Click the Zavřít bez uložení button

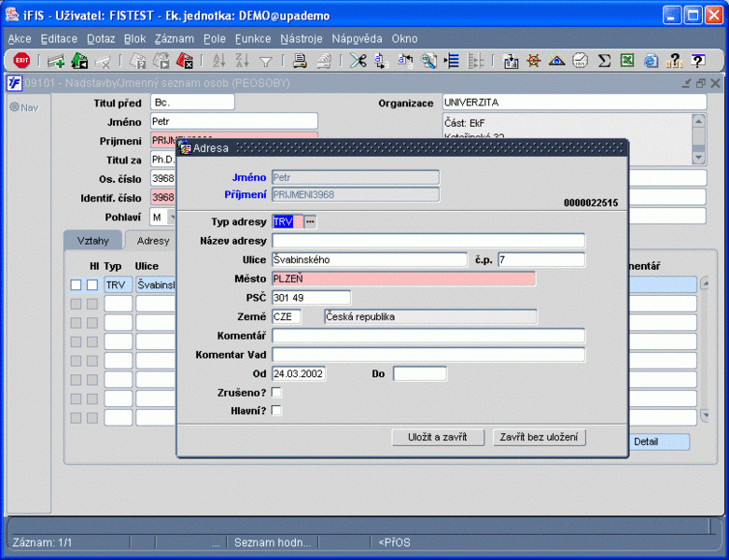540,438
